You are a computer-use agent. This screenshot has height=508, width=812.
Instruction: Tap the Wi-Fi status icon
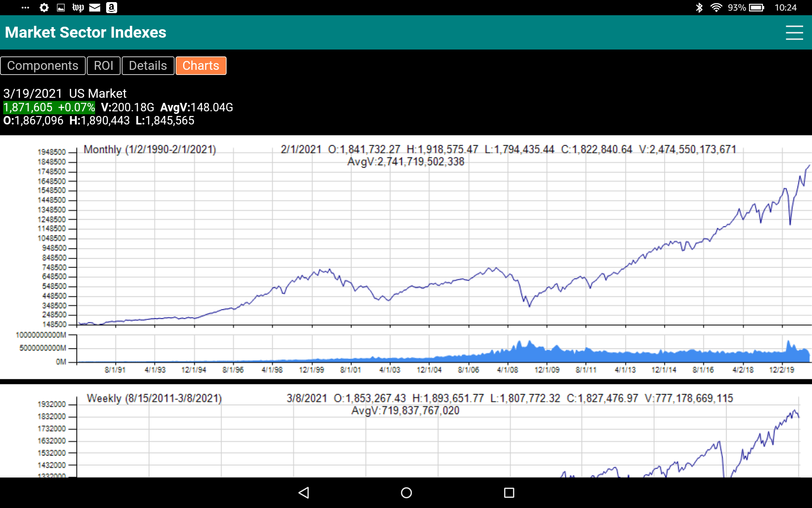click(x=717, y=7)
